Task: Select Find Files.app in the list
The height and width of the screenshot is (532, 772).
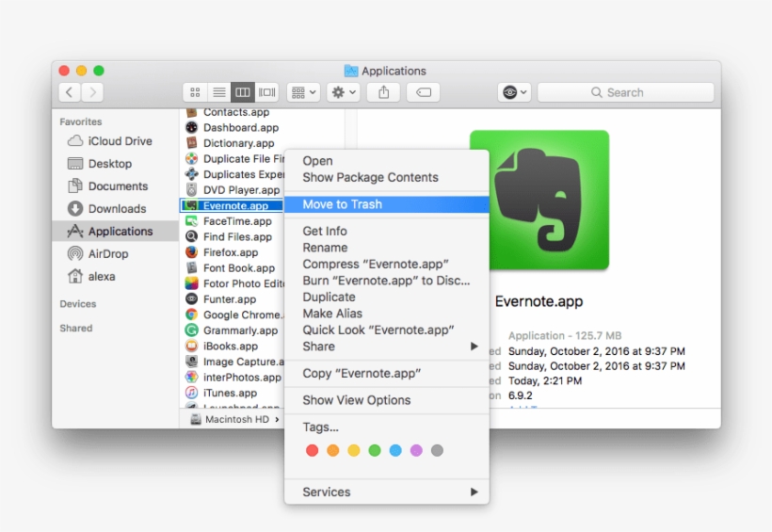Action: [229, 237]
